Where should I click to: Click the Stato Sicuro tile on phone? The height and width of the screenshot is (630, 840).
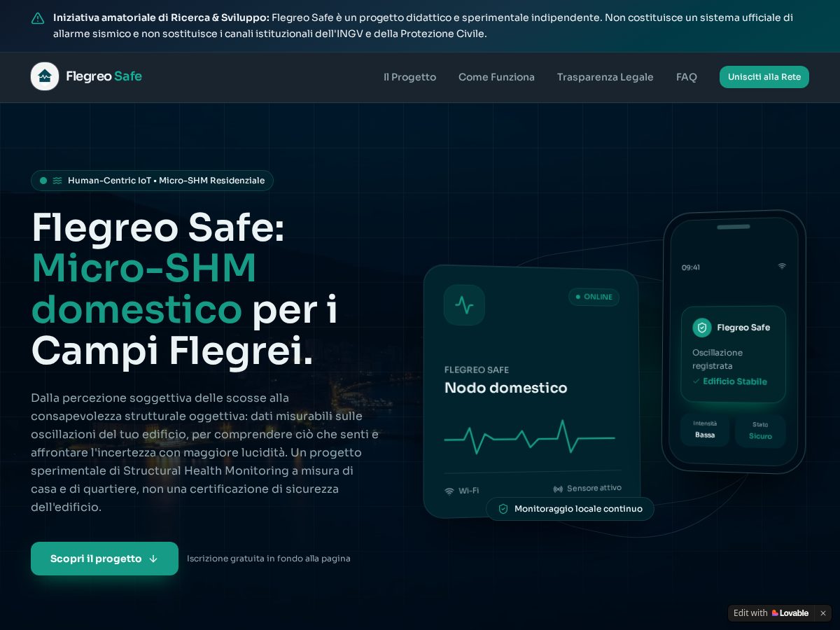[760, 430]
